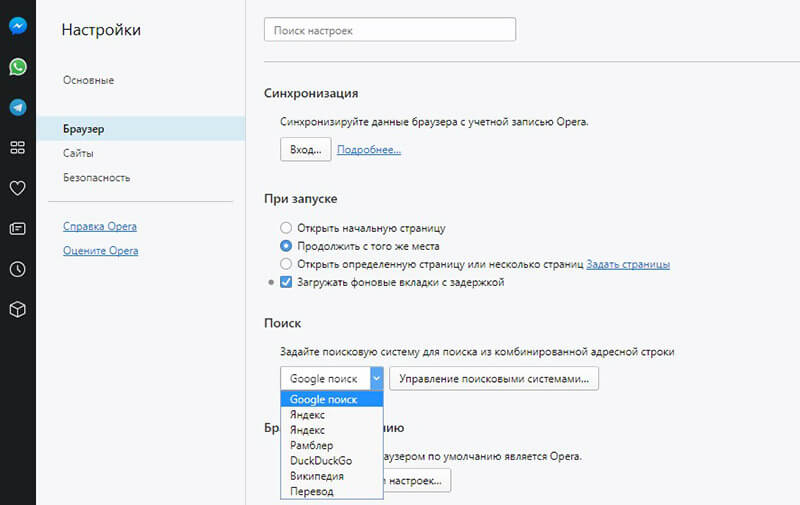
Task: Click 'Управление поисковыми системами...' button
Action: (494, 378)
